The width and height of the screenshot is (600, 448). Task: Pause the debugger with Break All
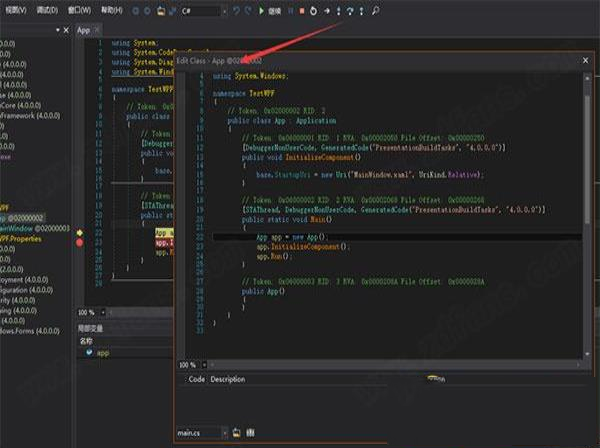[x=291, y=11]
